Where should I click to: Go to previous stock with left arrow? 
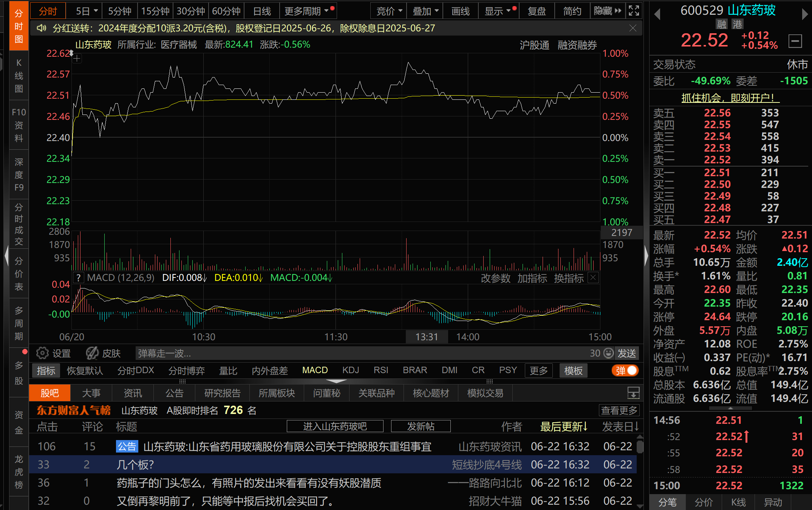pos(657,14)
